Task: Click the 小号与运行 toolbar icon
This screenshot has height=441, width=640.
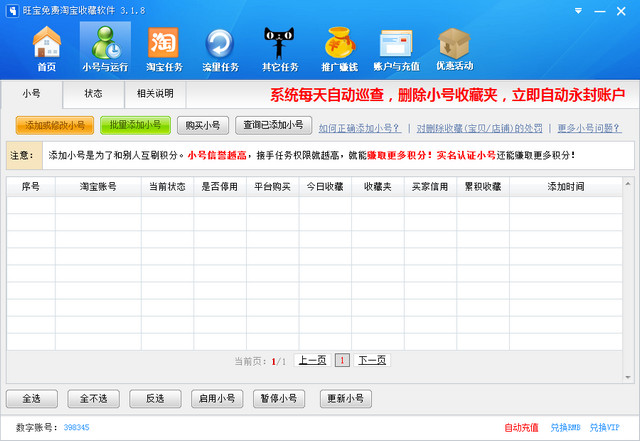Action: point(105,48)
